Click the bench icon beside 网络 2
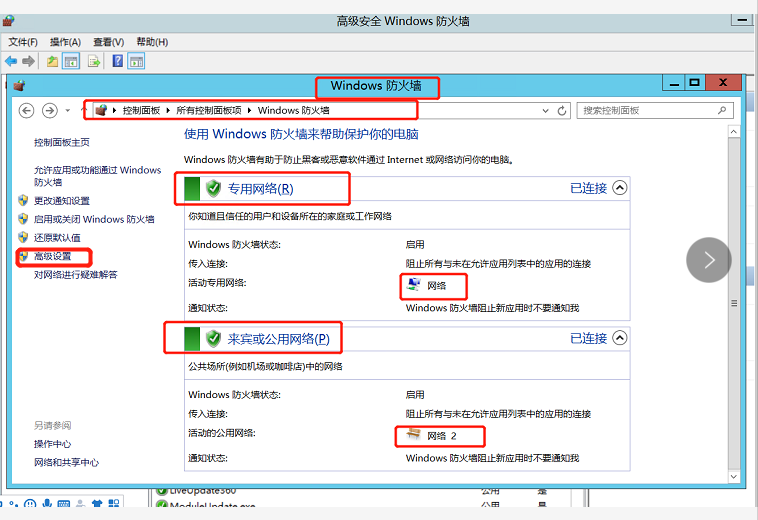Image resolution: width=758 pixels, height=520 pixels. 414,434
